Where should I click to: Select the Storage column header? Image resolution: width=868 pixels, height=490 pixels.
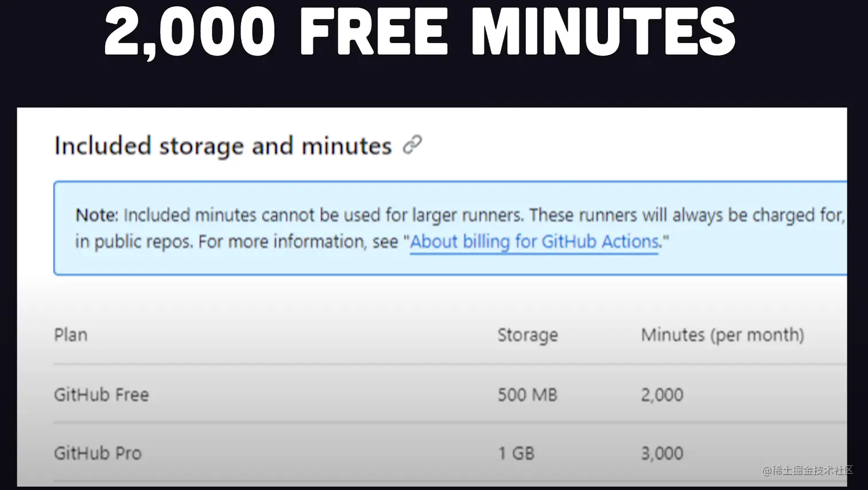click(x=528, y=335)
